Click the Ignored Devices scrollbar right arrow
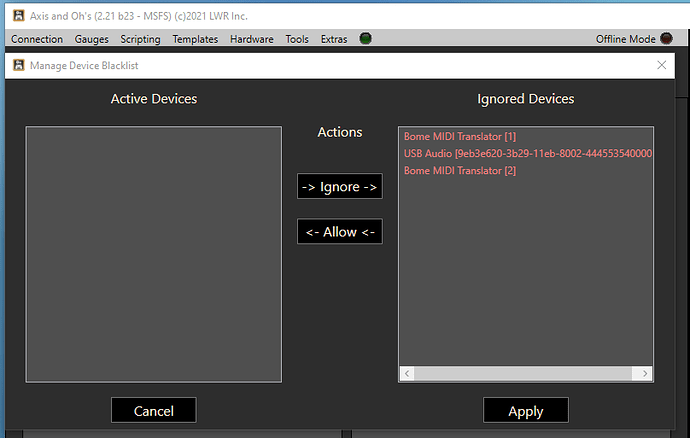The width and height of the screenshot is (690, 438). pos(646,373)
